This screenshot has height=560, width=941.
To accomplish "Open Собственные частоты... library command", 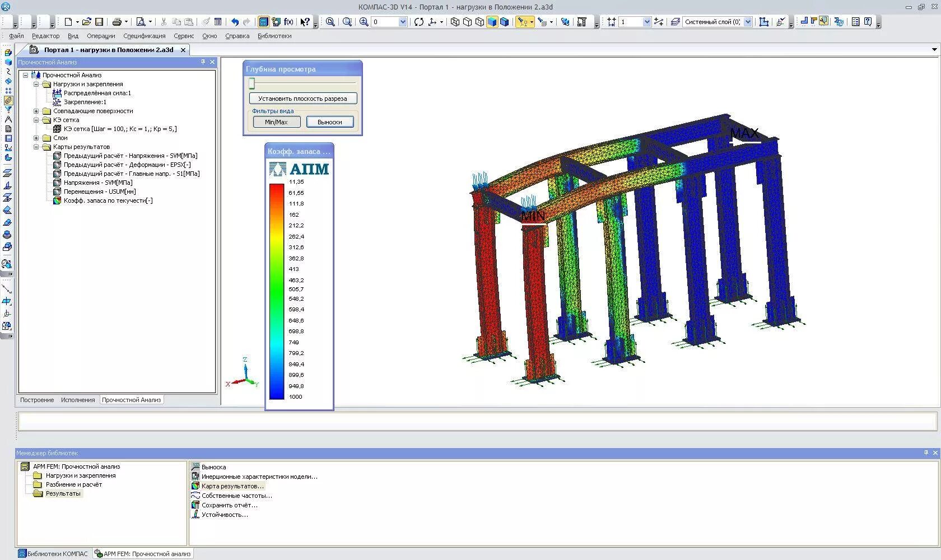I will tap(237, 496).
